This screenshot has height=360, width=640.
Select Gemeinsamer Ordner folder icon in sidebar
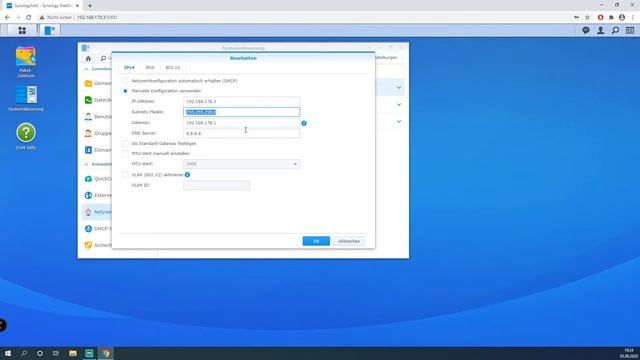88,83
